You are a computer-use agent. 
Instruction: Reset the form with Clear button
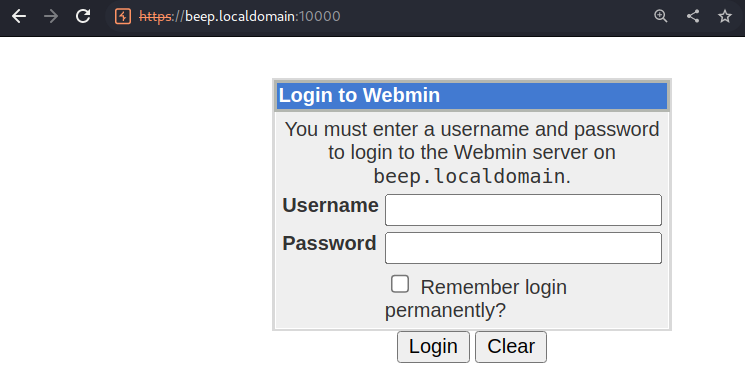coord(511,347)
